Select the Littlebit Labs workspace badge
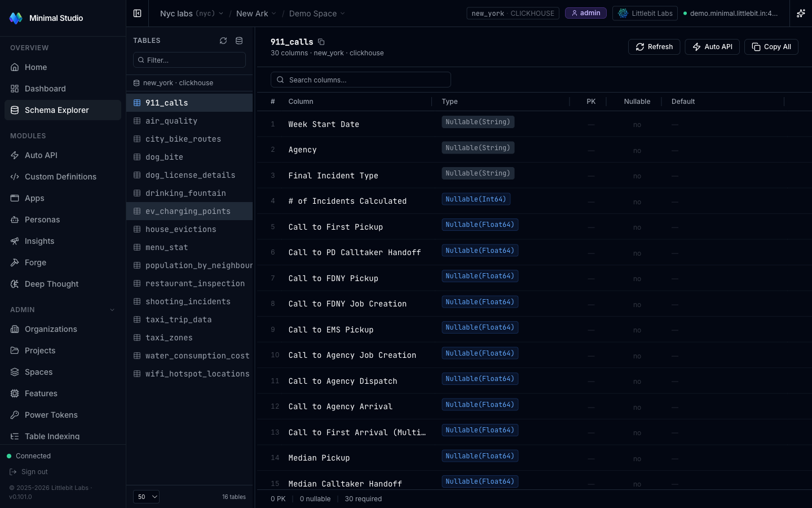Viewport: 812px width, 508px height. (x=645, y=13)
